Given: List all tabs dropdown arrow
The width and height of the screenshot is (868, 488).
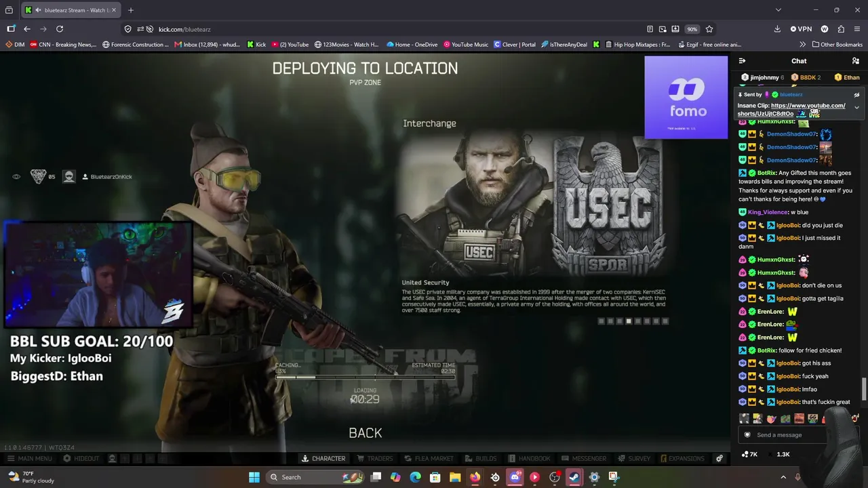Looking at the screenshot, I should 778,10.
